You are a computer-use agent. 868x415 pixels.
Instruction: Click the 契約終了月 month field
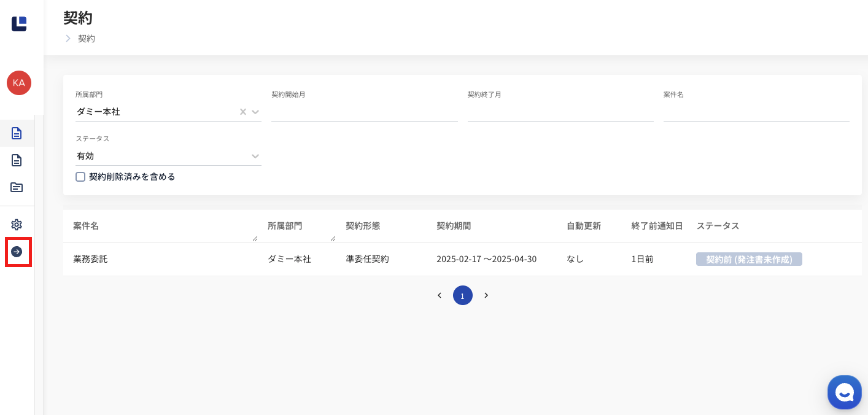(560, 112)
